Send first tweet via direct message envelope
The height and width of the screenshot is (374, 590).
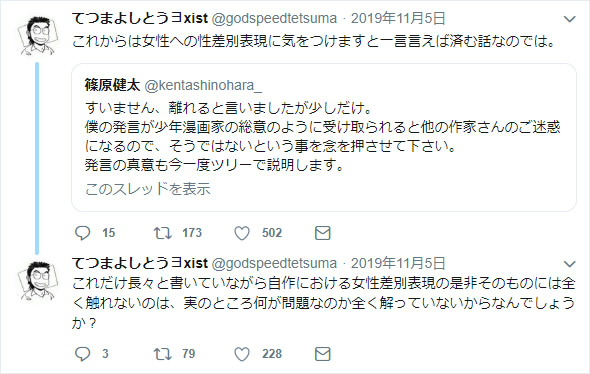[x=322, y=233]
